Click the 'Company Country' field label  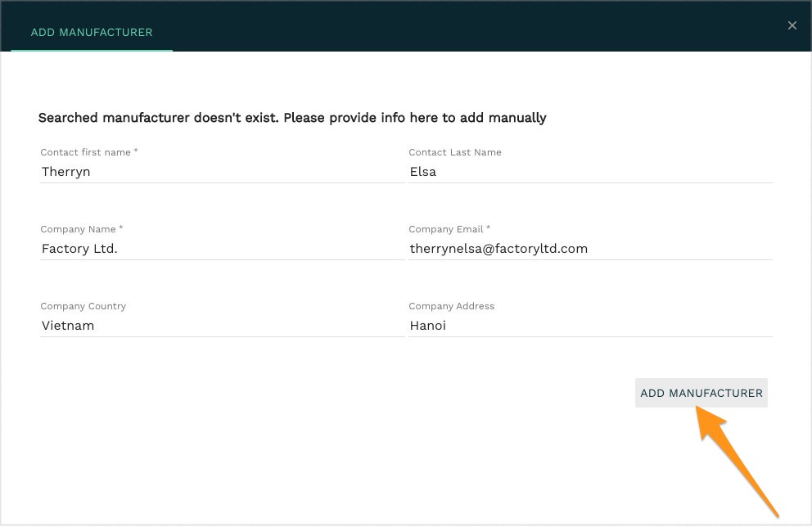coord(83,306)
